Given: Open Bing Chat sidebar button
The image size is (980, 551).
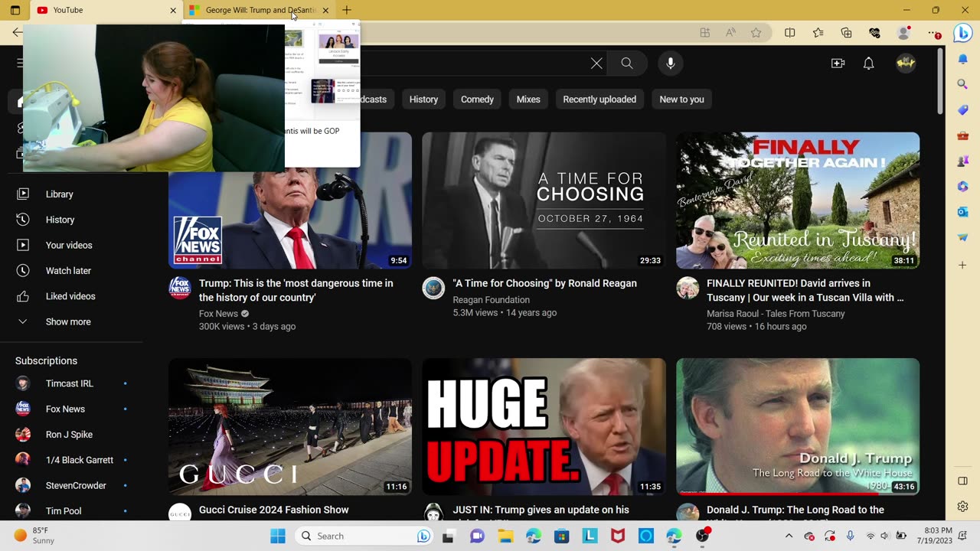Looking at the screenshot, I should 962,33.
